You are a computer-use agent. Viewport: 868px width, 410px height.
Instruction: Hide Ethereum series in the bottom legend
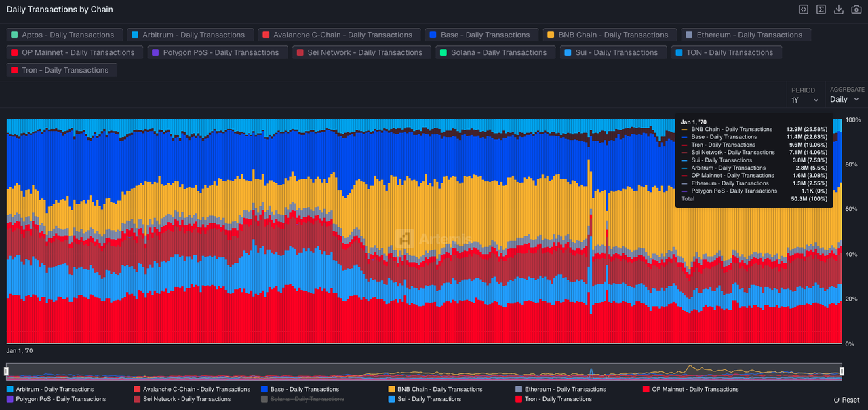pyautogui.click(x=561, y=389)
